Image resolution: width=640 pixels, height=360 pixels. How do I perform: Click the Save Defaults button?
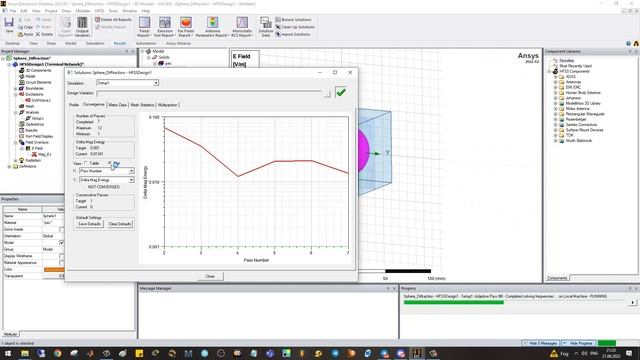89,224
